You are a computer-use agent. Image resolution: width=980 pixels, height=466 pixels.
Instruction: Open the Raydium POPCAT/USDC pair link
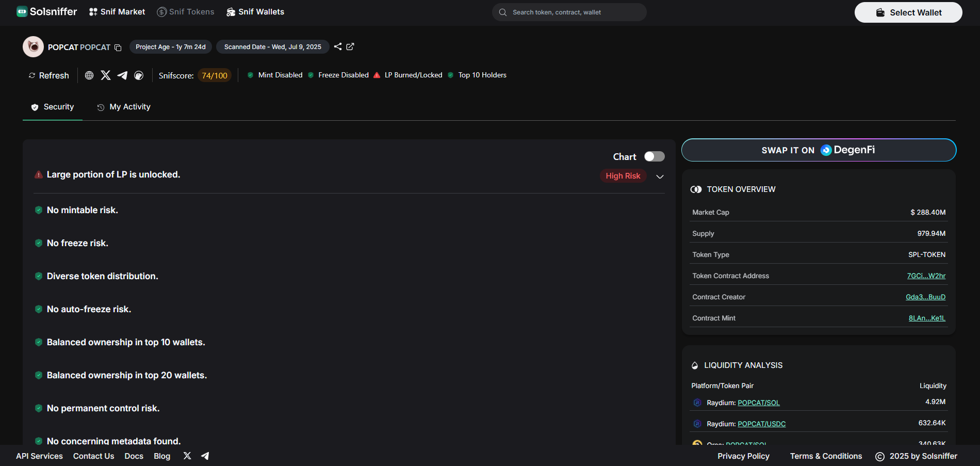[761, 424]
